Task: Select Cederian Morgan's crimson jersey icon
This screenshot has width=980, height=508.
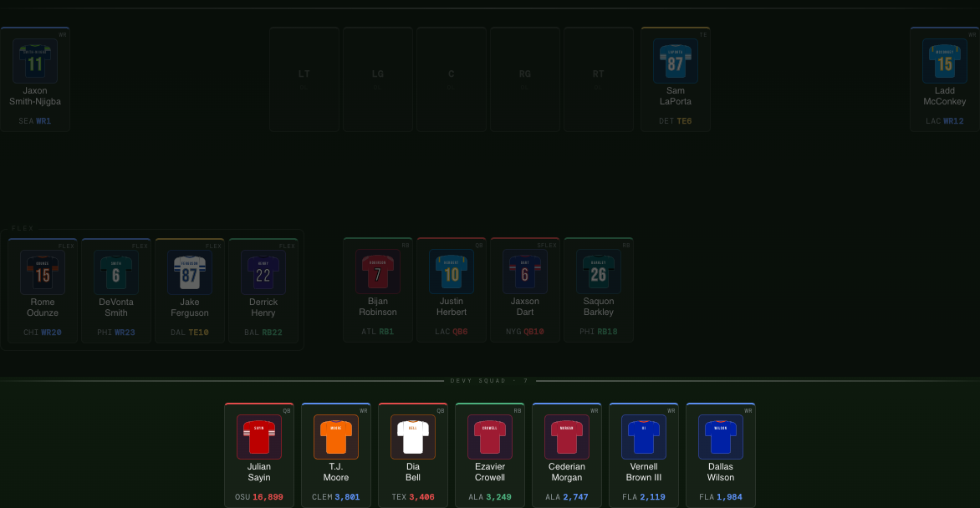Action: (x=567, y=437)
